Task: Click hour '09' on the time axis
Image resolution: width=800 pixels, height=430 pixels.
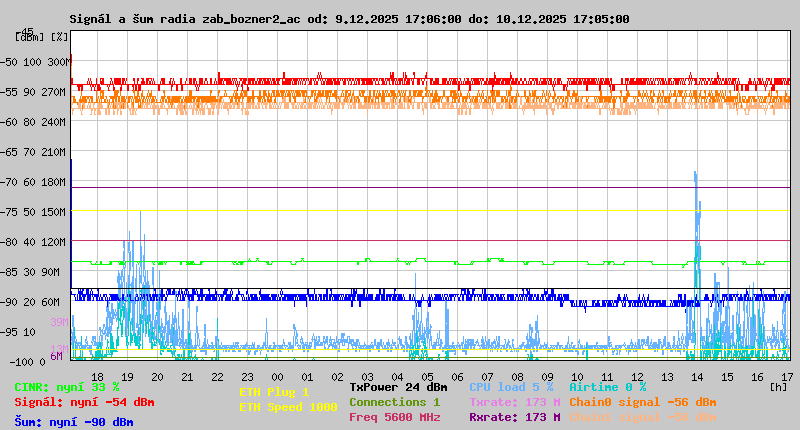Action: (x=547, y=377)
